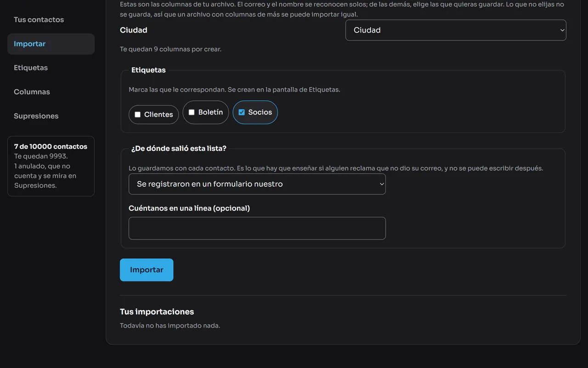Click the Todavía no has importado nada text
This screenshot has height=368, width=588.
(170, 325)
